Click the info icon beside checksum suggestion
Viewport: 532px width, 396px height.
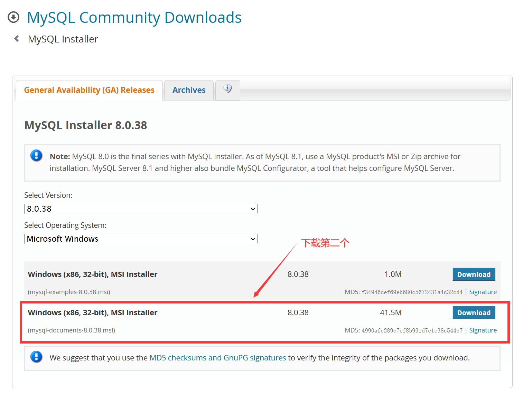tap(36, 357)
